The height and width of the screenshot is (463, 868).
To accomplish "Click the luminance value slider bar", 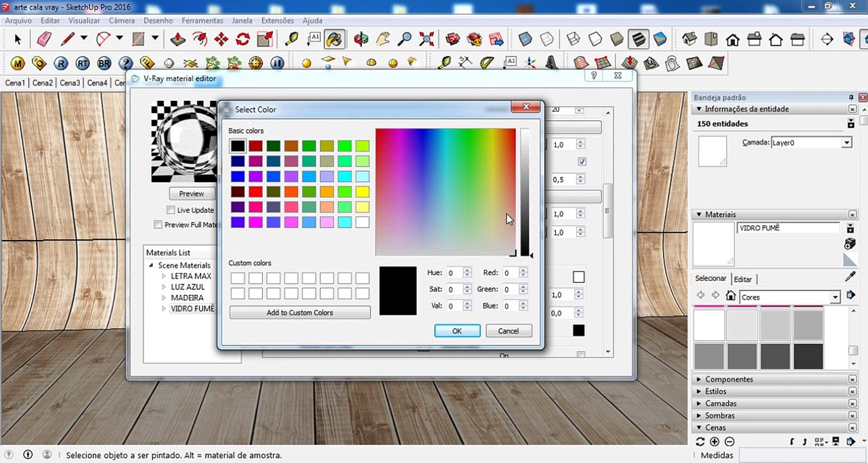I will point(525,192).
